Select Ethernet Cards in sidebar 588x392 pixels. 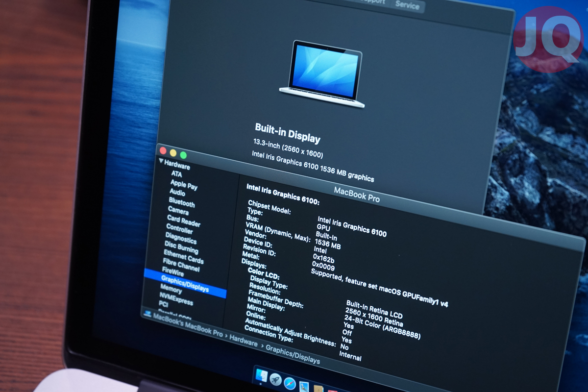(183, 257)
